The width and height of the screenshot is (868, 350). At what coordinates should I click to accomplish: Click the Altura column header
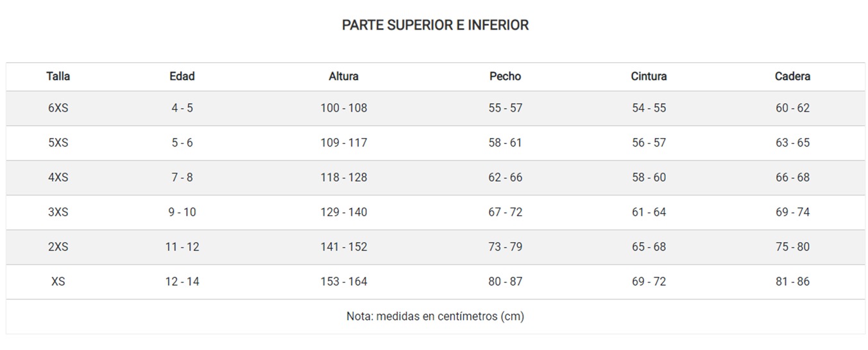[344, 76]
